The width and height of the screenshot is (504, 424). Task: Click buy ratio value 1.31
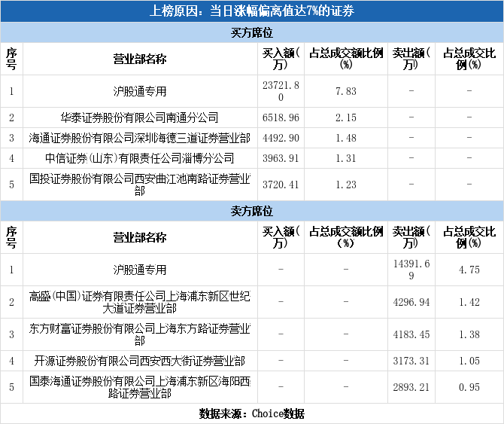346,158
